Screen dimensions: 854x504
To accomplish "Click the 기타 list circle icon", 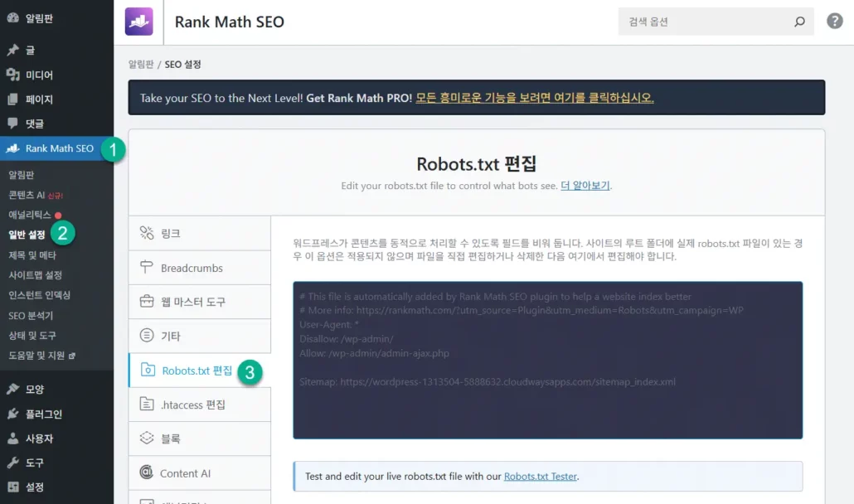I will tap(147, 335).
